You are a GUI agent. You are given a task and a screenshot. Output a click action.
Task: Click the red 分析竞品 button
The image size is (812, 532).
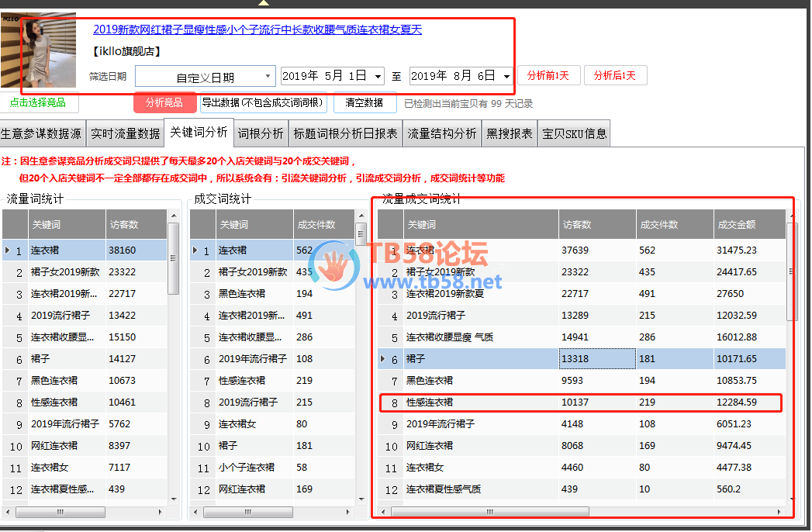(164, 102)
